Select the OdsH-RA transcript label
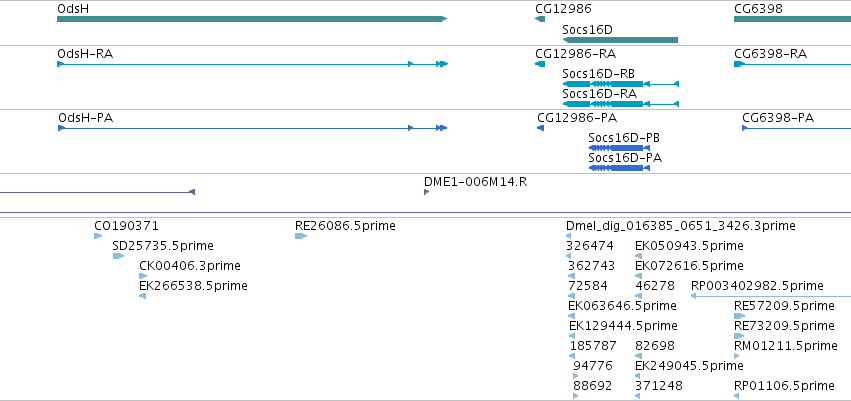The width and height of the screenshot is (851, 401). click(85, 54)
